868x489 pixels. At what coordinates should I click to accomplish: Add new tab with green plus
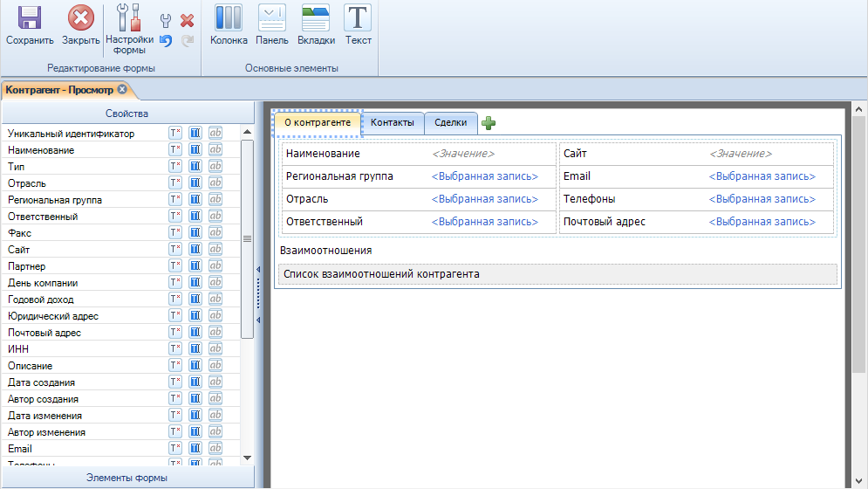(489, 123)
